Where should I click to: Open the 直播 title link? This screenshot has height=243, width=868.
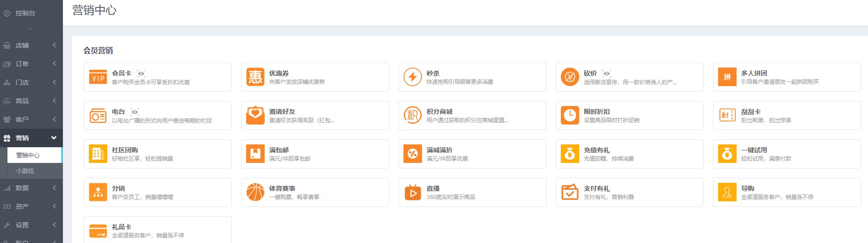433,188
